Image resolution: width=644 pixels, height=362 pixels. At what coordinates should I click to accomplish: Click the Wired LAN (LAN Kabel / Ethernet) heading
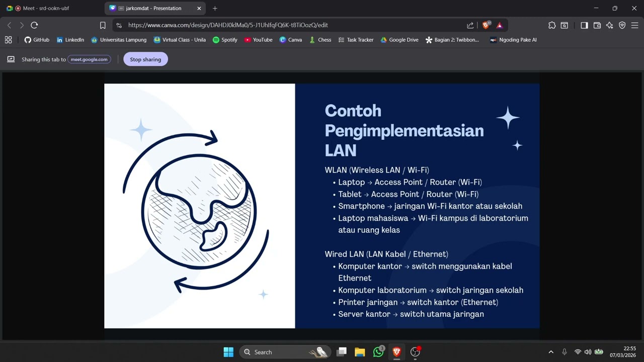[386, 254]
